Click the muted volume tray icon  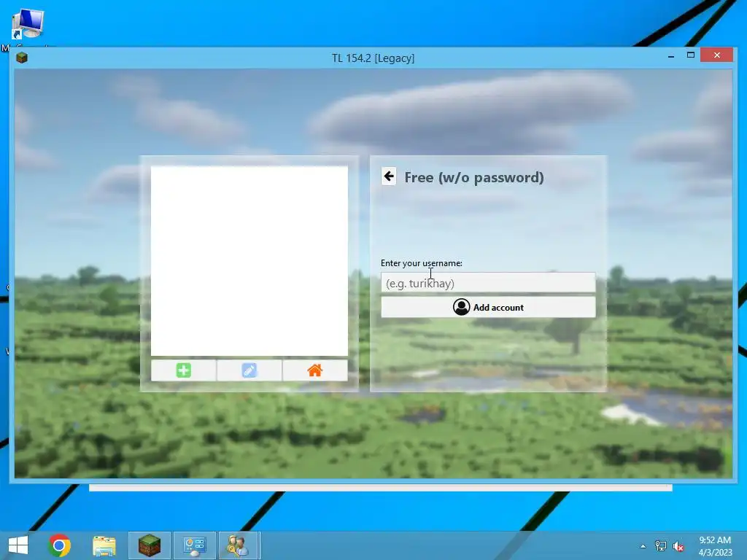click(x=678, y=546)
